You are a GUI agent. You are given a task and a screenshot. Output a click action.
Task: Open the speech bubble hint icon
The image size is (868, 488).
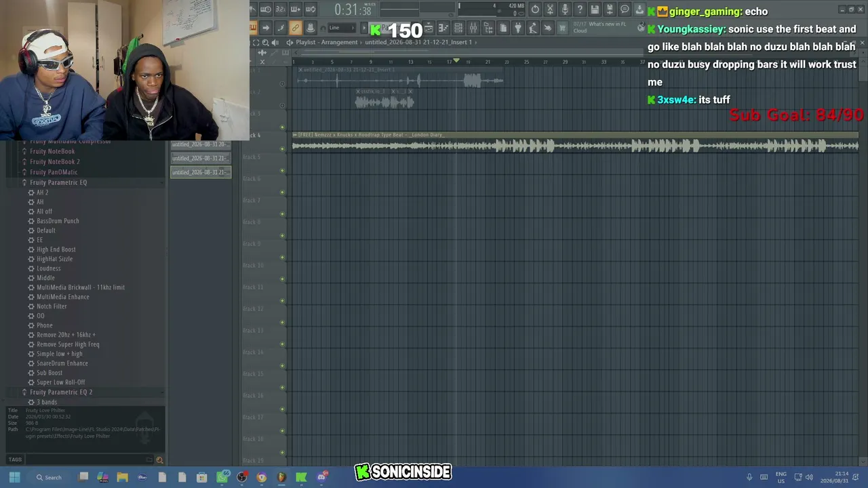[x=625, y=9]
